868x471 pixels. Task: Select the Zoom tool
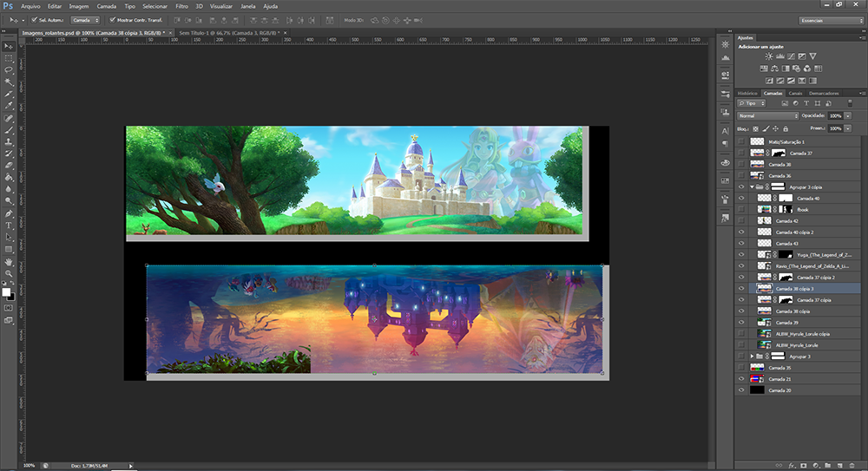[9, 273]
